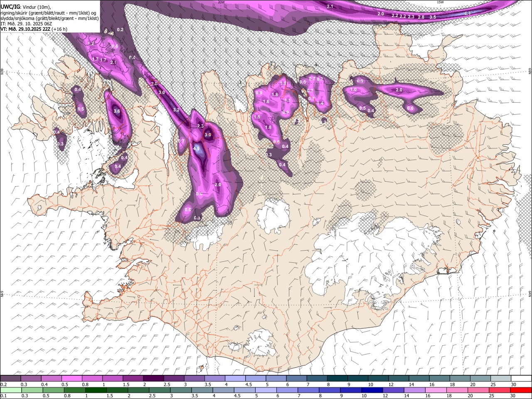Click the 'UWC/IG: Vindur (10m),' title line

point(25,7)
